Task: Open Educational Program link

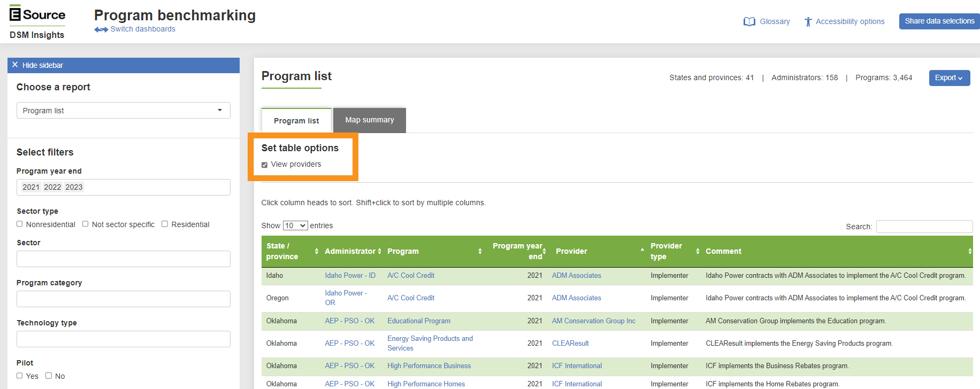Action: click(419, 321)
